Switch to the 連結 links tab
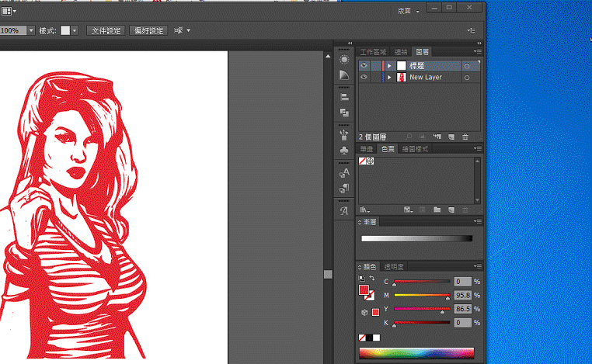This screenshot has width=592, height=364. click(x=401, y=52)
